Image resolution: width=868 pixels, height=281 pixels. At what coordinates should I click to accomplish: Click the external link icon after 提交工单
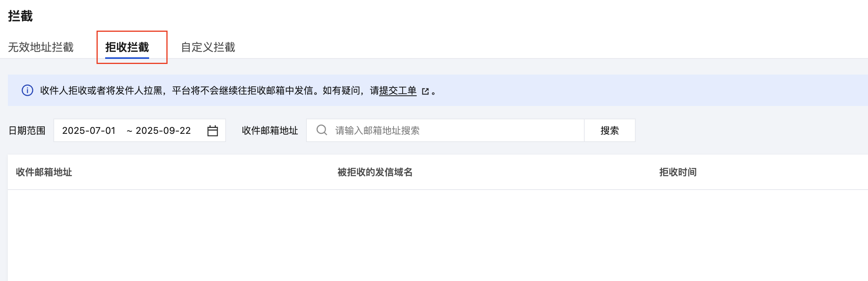click(x=425, y=91)
